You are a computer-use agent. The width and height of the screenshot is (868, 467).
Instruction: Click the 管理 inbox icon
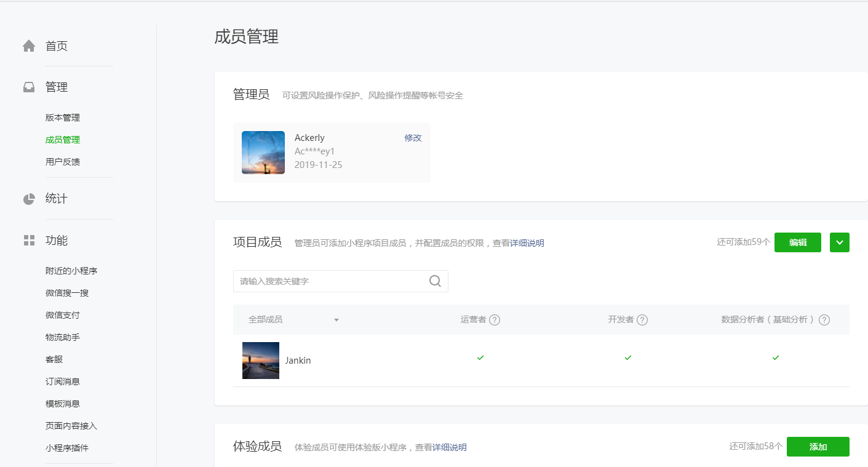(29, 87)
